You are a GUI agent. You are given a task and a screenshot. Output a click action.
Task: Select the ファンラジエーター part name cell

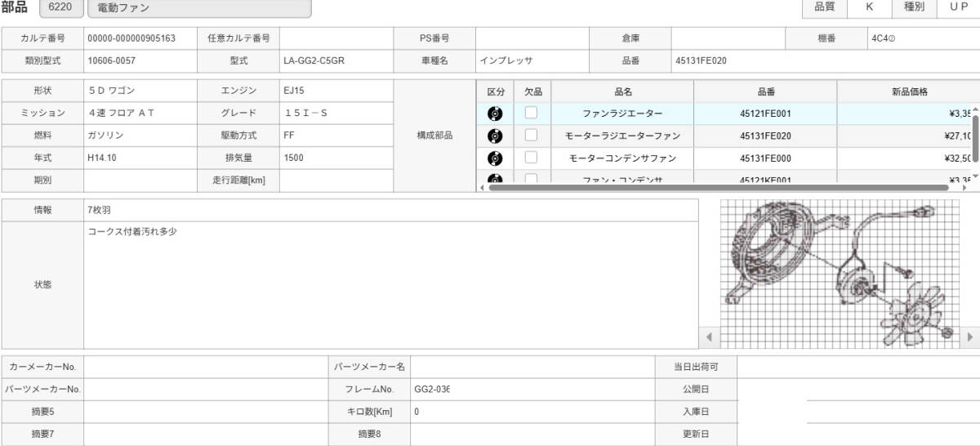click(x=622, y=114)
